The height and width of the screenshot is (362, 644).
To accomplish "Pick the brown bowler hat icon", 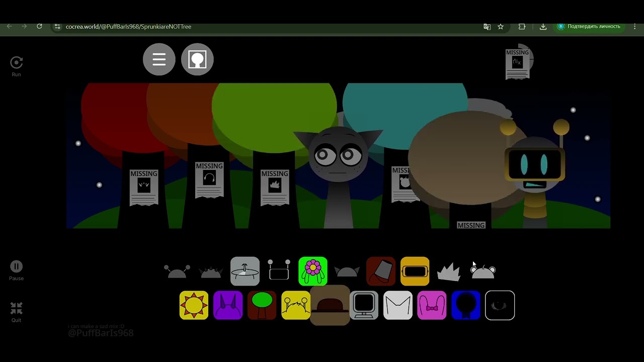I will 330,305.
